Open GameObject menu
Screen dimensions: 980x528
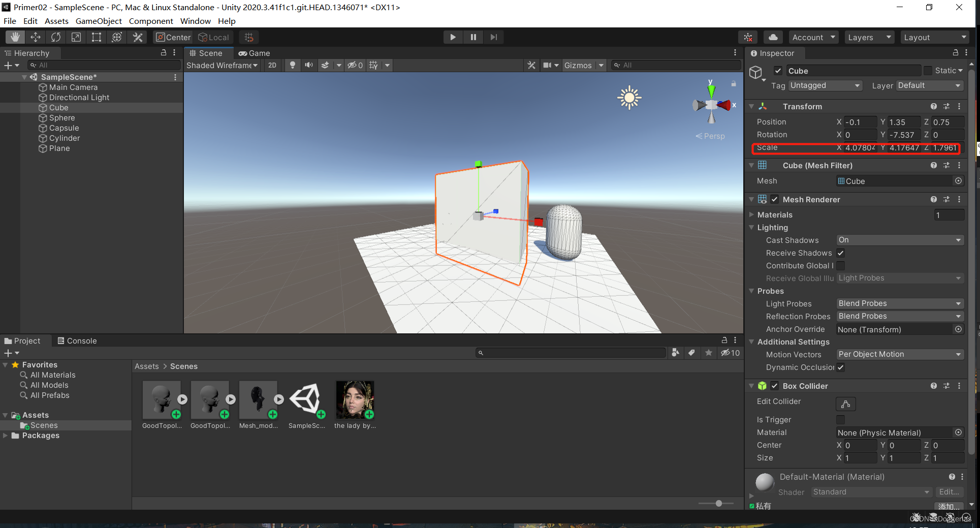99,21
